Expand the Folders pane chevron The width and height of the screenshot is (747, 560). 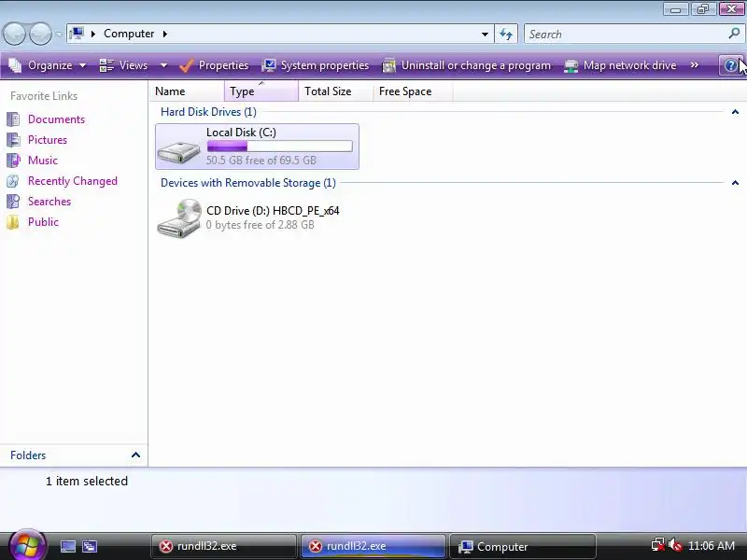tap(135, 455)
